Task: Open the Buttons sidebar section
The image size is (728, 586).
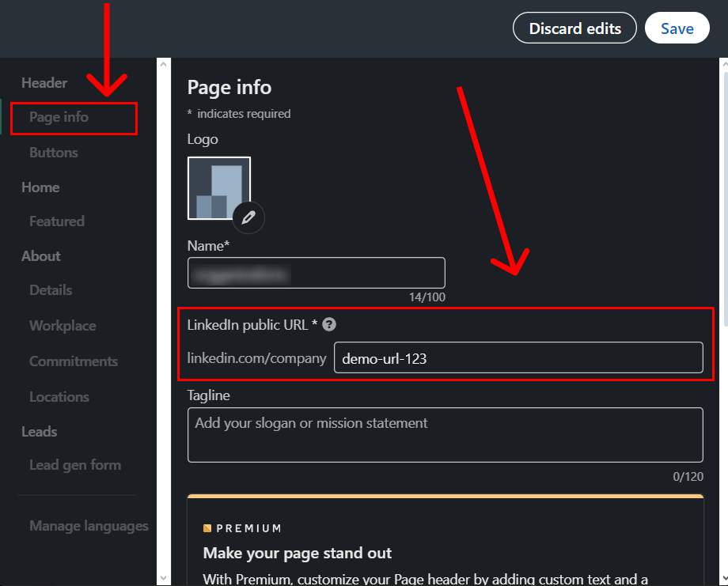Action: point(53,153)
